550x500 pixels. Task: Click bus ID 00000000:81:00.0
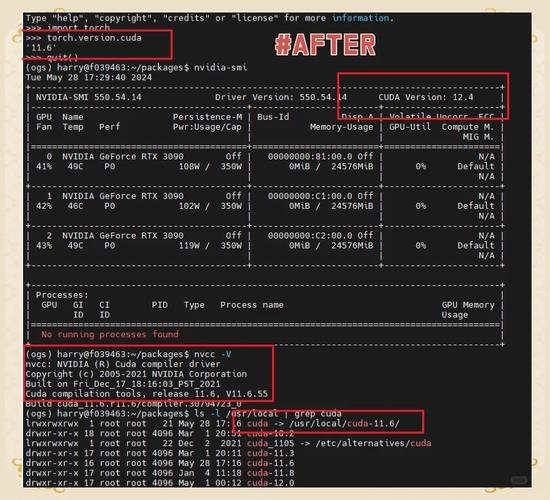click(310, 156)
